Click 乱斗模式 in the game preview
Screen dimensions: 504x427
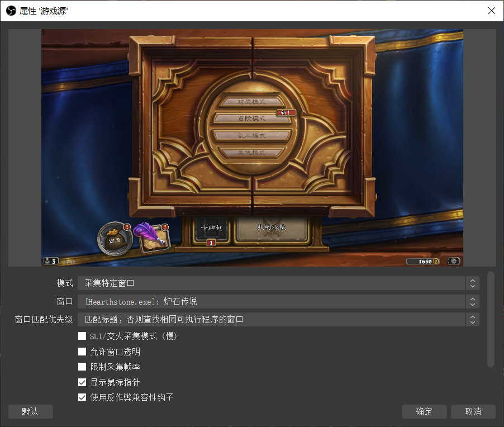(x=251, y=135)
